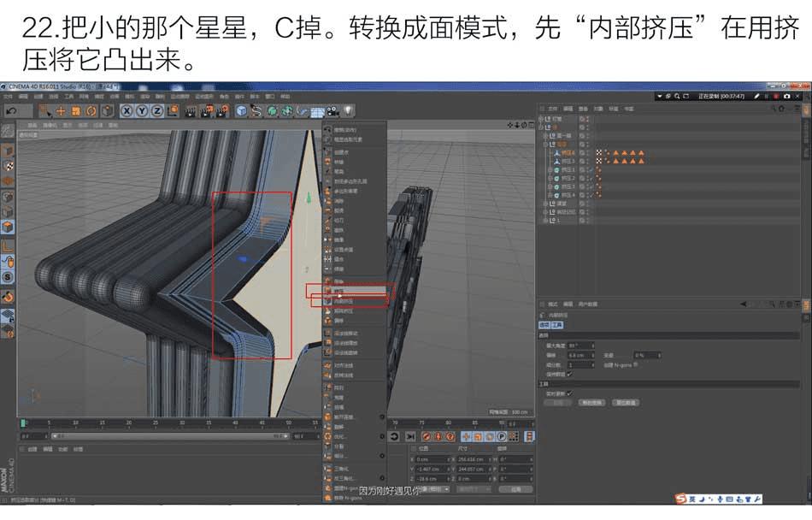Viewport: 812px width, 520px height.
Task: Toggle the preserve groups checkbox
Action: point(569,374)
